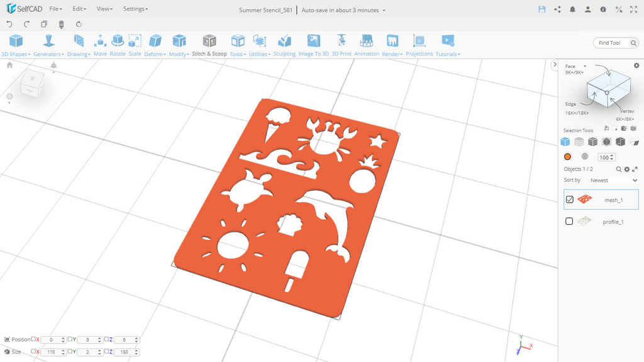Open the Stitch & Scoop tool
The image size is (644, 362).
pos(209,45)
